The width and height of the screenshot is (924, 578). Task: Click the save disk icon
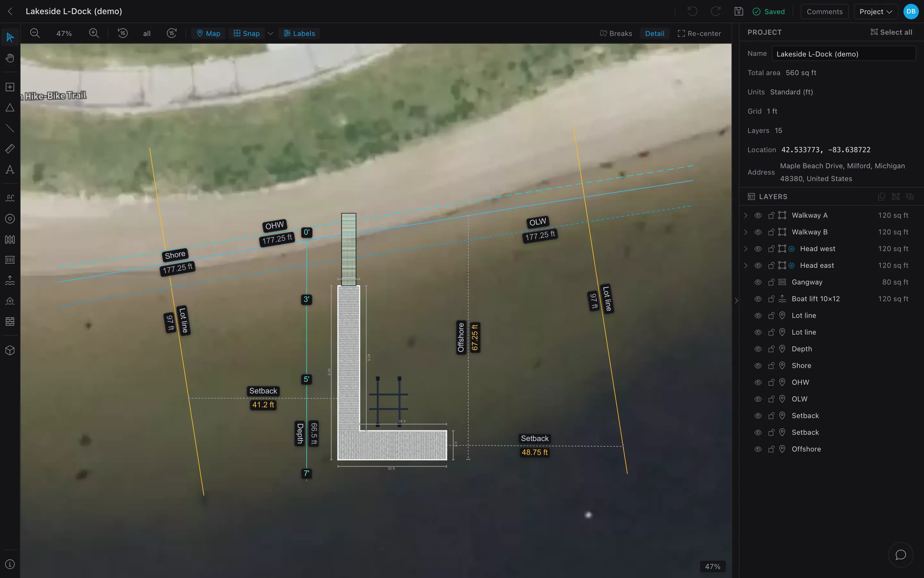[739, 12]
